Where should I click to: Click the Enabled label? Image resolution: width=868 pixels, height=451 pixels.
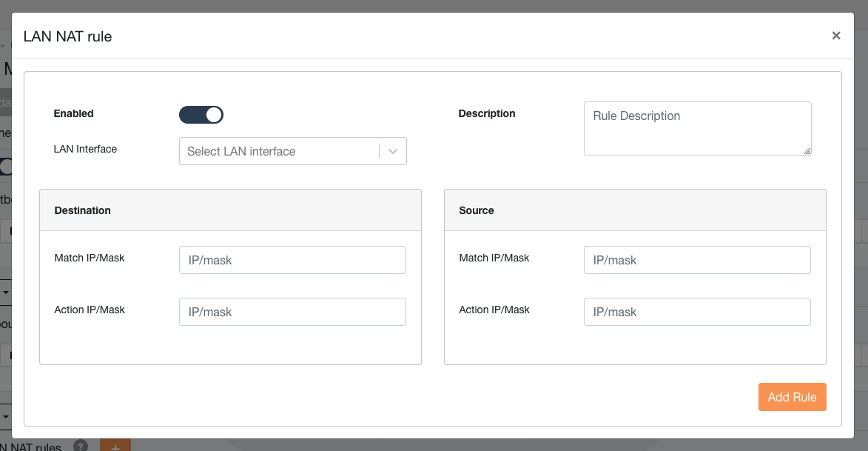pyautogui.click(x=74, y=113)
